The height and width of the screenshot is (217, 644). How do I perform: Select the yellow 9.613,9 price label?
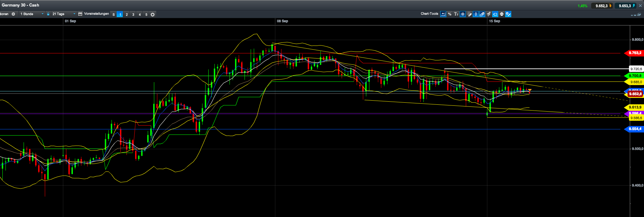634,107
